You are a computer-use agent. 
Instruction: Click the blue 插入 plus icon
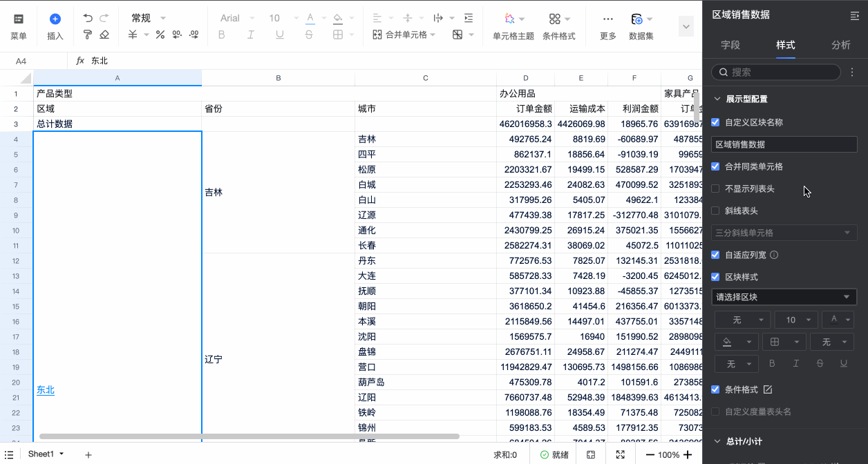[55, 19]
